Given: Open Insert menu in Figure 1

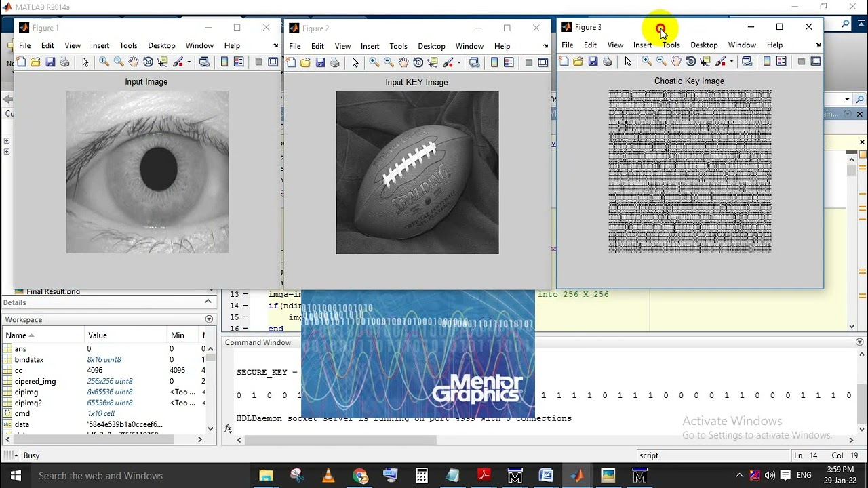Looking at the screenshot, I should pyautogui.click(x=100, y=45).
